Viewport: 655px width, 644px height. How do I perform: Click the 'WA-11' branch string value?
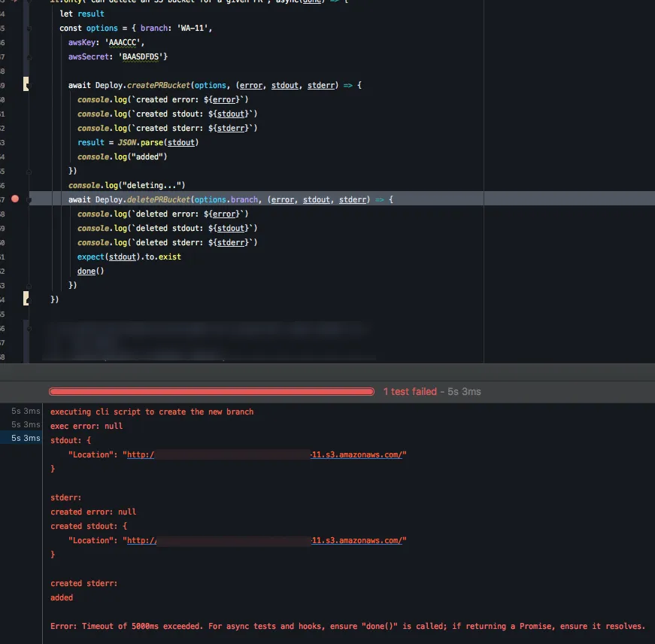pos(193,29)
